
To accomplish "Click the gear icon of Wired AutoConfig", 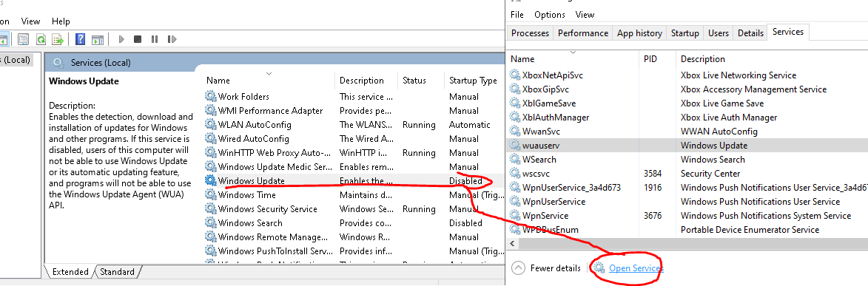I will (x=210, y=138).
